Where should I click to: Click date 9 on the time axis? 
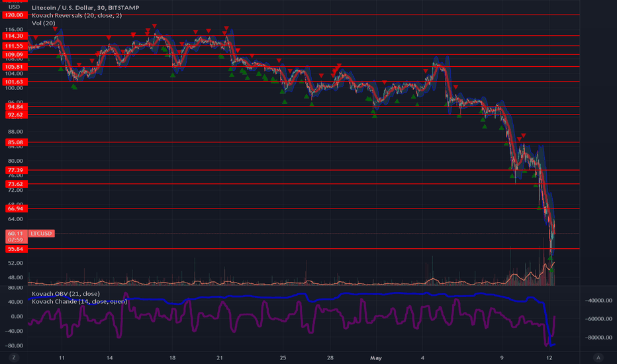click(x=502, y=357)
